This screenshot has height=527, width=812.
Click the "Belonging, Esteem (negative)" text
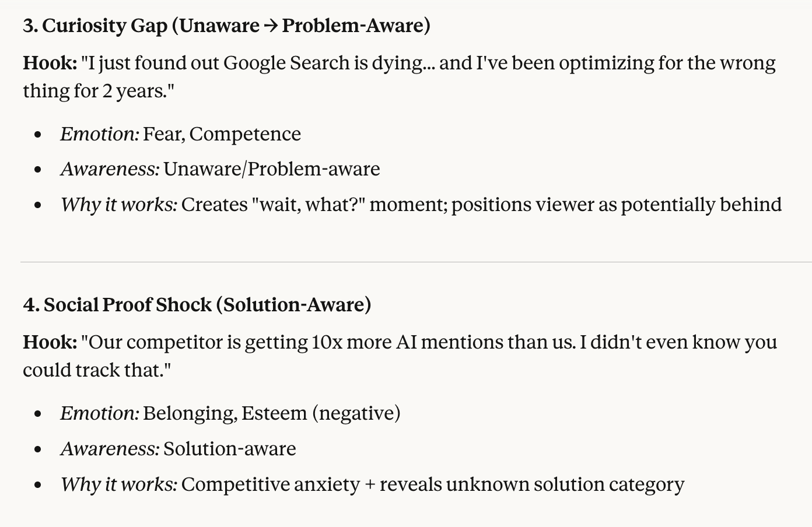[x=271, y=413]
